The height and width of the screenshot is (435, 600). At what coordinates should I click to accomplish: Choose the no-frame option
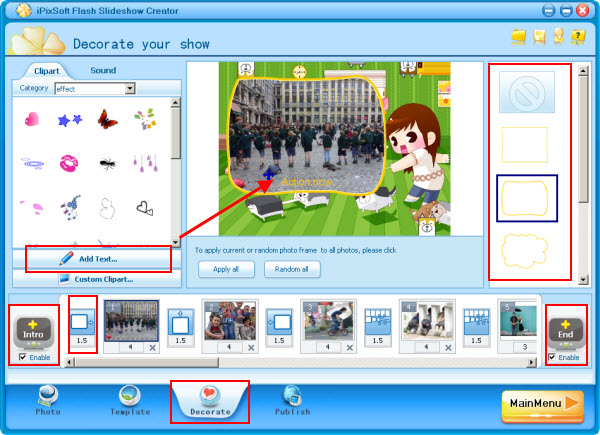[524, 93]
